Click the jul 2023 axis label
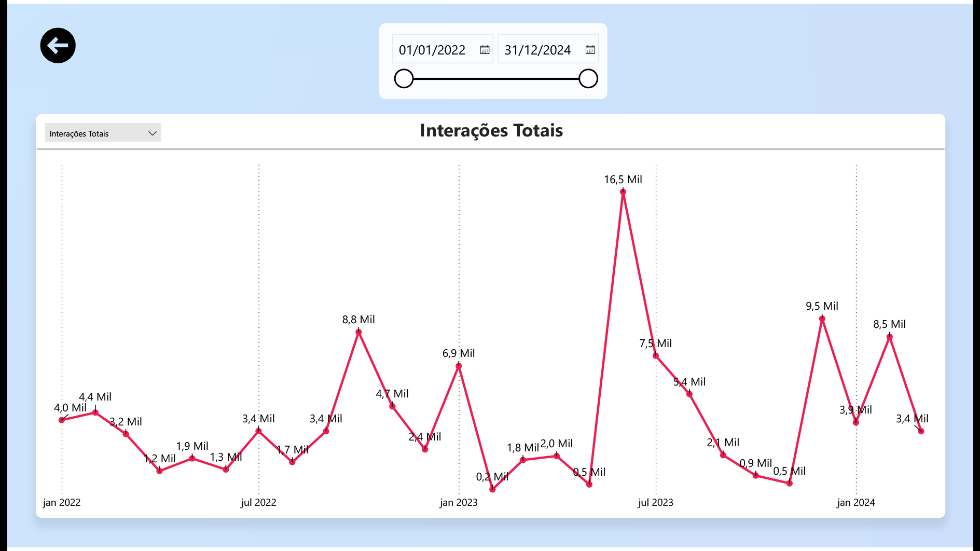Image resolution: width=980 pixels, height=551 pixels. pos(656,502)
